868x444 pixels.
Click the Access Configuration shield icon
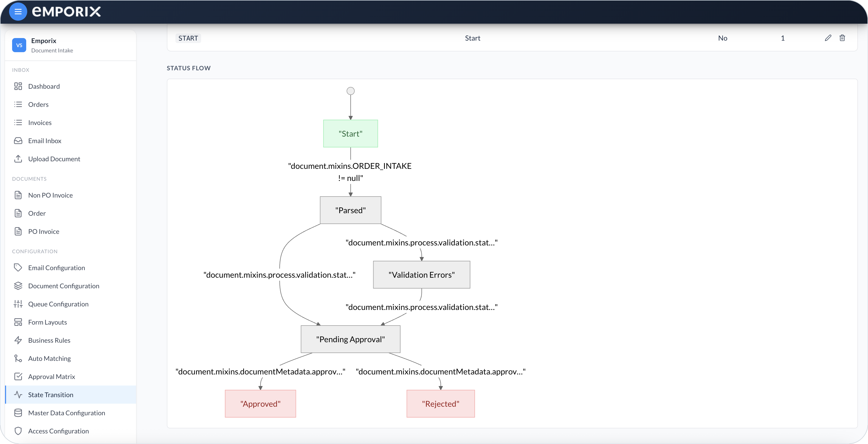(x=18, y=431)
